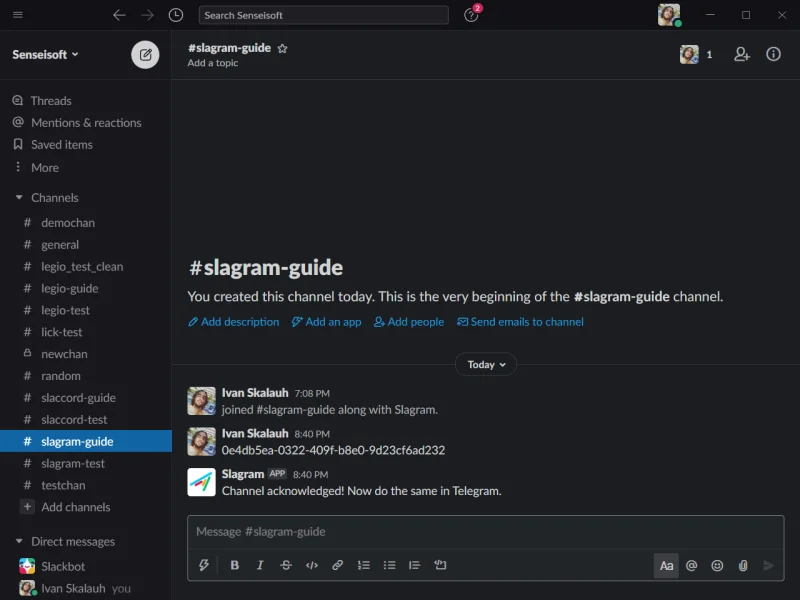
Task: Show channel details info icon
Action: pos(773,54)
